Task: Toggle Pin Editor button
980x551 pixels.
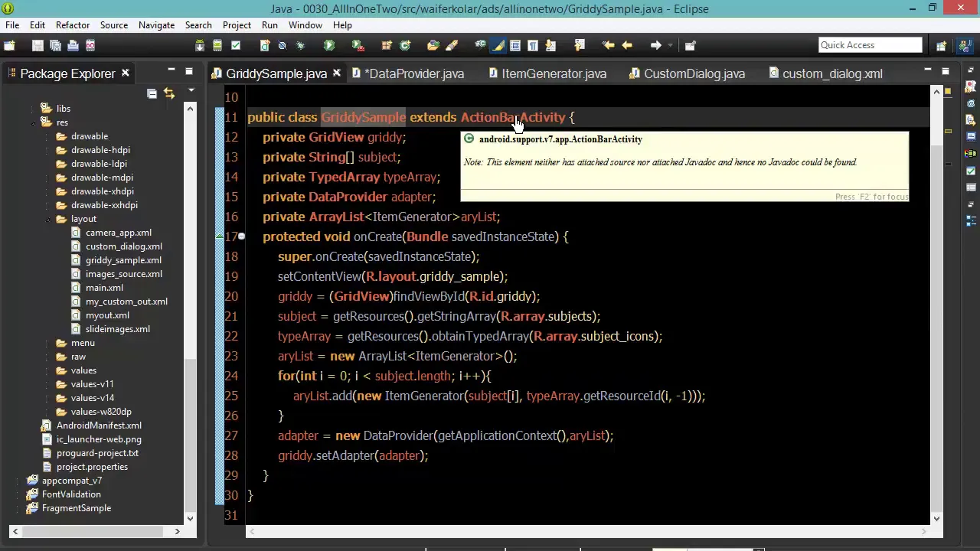Action: pyautogui.click(x=690, y=45)
